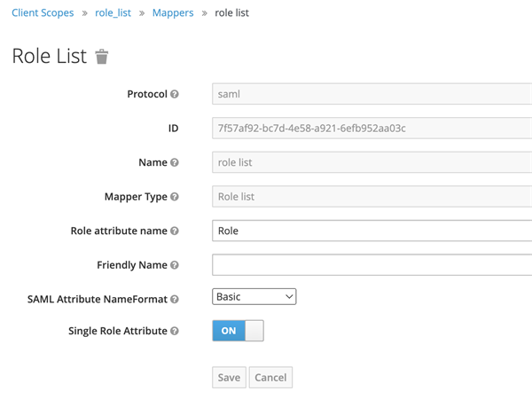
Task: Expand SAML Attribute NameFormat Basic dropdown
Action: 254,297
